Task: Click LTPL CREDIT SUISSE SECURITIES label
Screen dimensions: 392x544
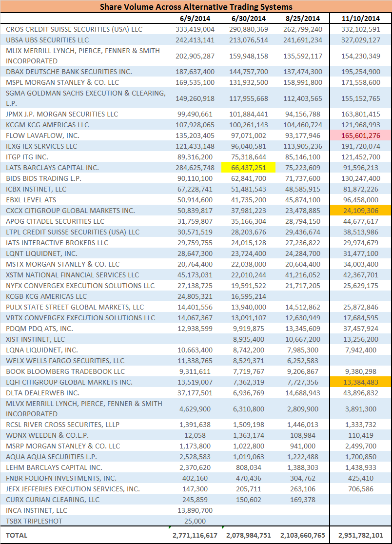Action: (73, 233)
